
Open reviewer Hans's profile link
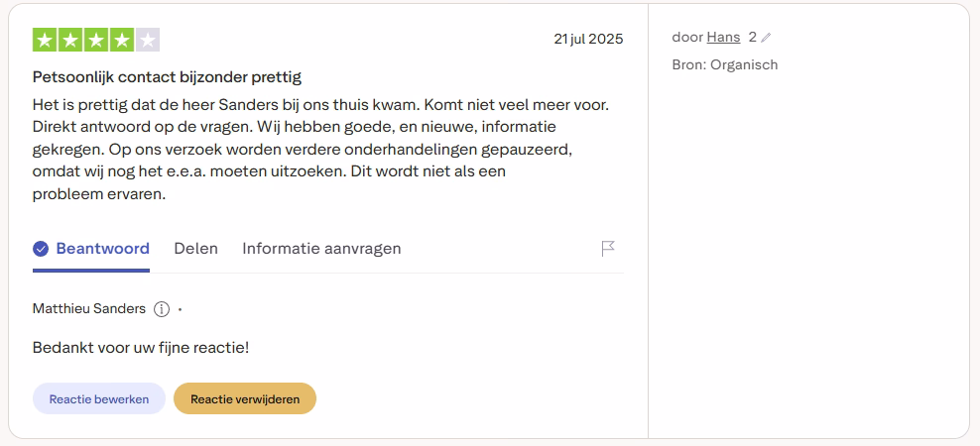coord(723,37)
